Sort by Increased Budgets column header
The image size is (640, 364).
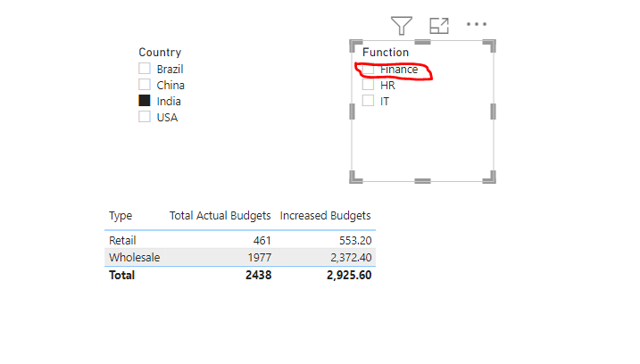coord(325,216)
